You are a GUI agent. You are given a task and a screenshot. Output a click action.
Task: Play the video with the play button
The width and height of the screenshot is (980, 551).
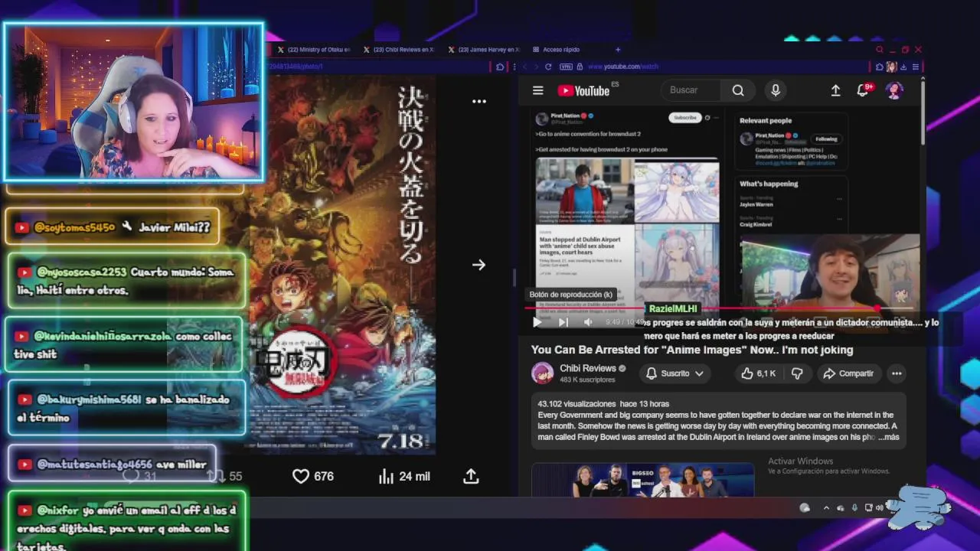(x=537, y=322)
